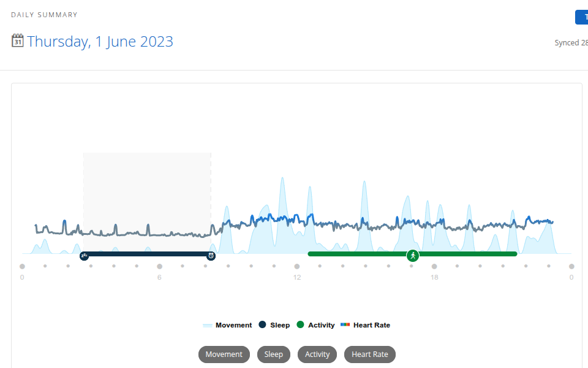588x368 pixels.
Task: Toggle the Movement pill button
Action: tap(224, 355)
